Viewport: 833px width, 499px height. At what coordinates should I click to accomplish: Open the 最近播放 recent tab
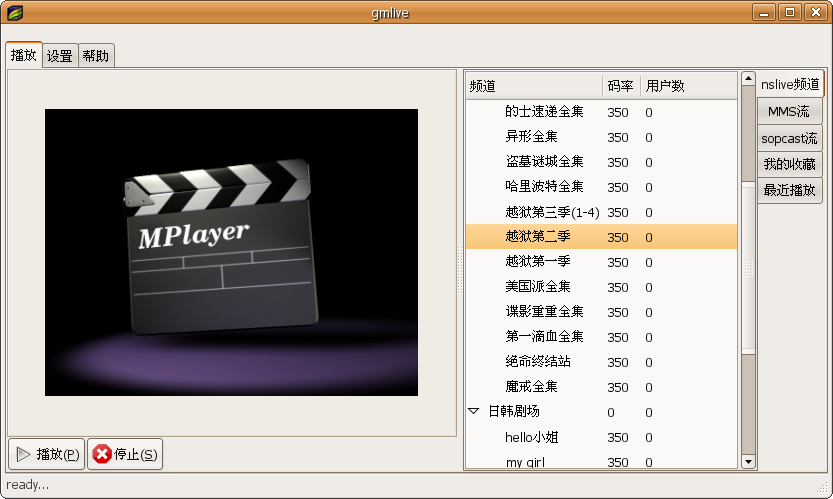(789, 190)
